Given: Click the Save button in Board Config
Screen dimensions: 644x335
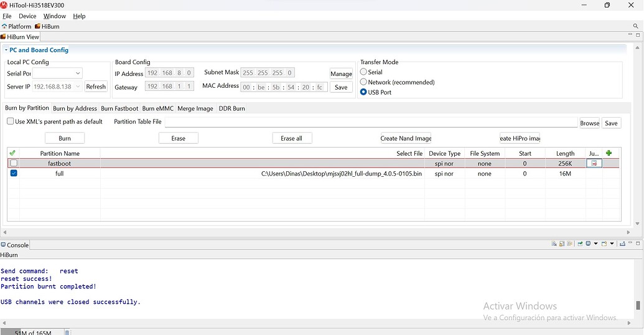Looking at the screenshot, I should [341, 87].
